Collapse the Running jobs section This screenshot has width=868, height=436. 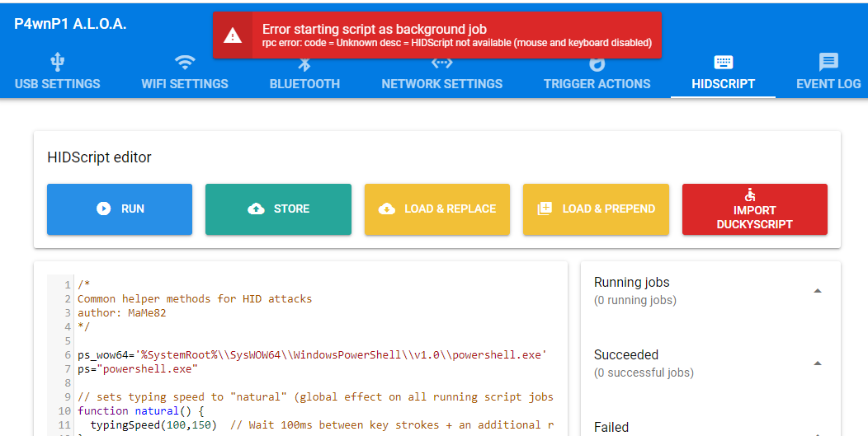pyautogui.click(x=817, y=291)
